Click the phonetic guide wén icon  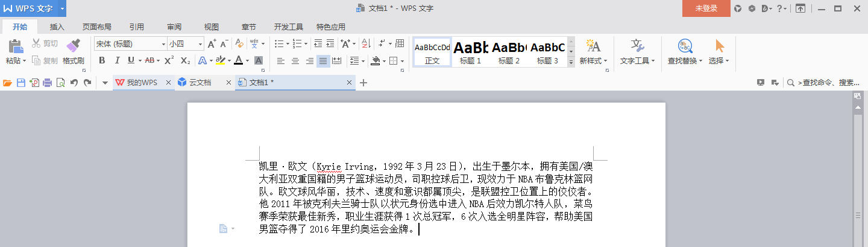click(x=254, y=43)
